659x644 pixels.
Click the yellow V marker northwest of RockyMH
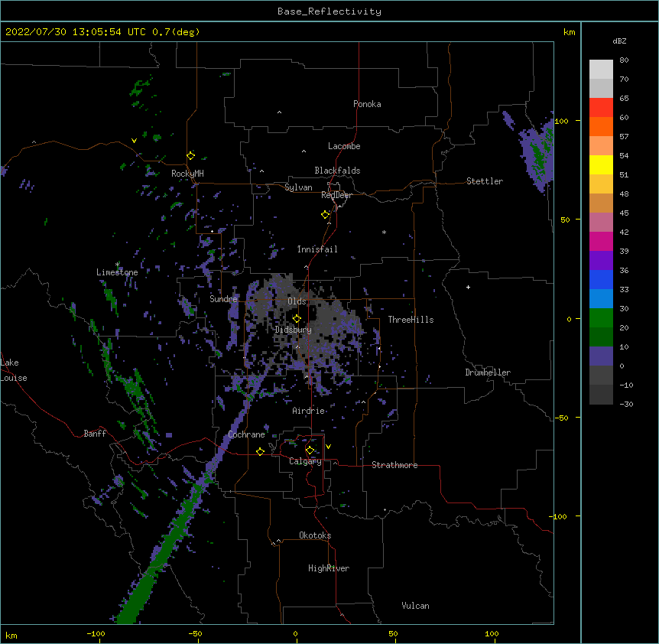coord(134,141)
